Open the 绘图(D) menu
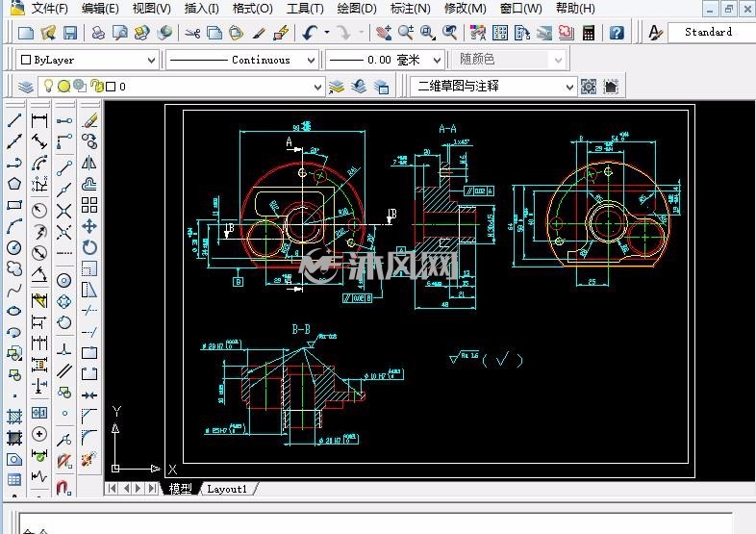Viewport: 756px width, 534px height. (x=357, y=9)
